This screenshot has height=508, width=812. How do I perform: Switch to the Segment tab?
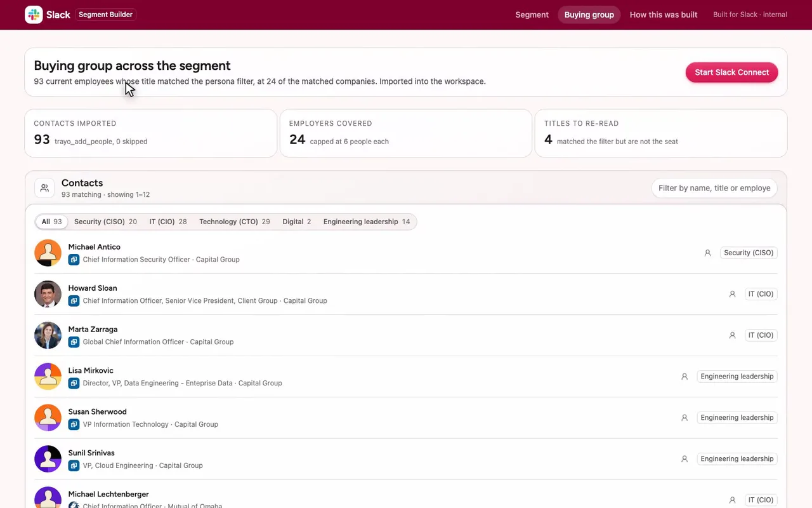click(x=532, y=15)
